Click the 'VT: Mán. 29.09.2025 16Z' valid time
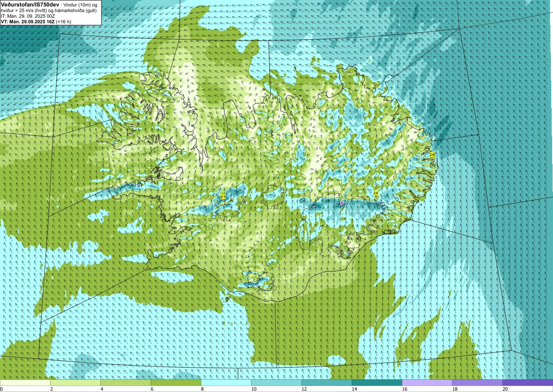This screenshot has width=553, height=392. pyautogui.click(x=28, y=22)
